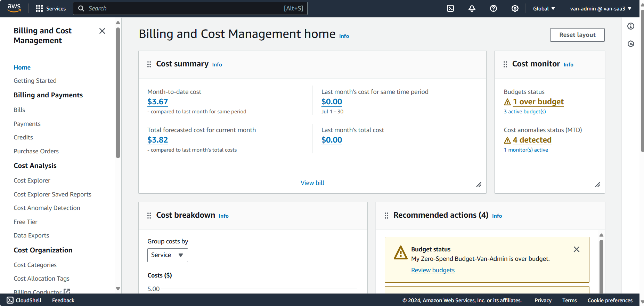Open Cost Explorer in the sidebar
The height and width of the screenshot is (306, 644).
(32, 180)
